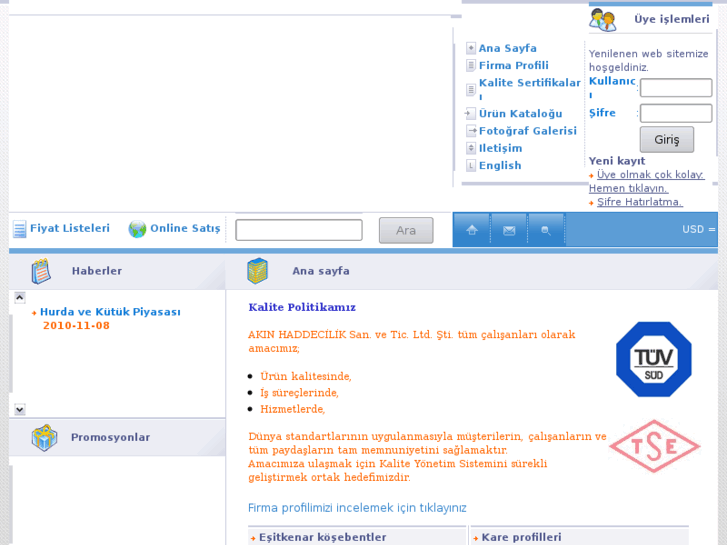
Task: Click the Giriş login button
Action: point(667,140)
